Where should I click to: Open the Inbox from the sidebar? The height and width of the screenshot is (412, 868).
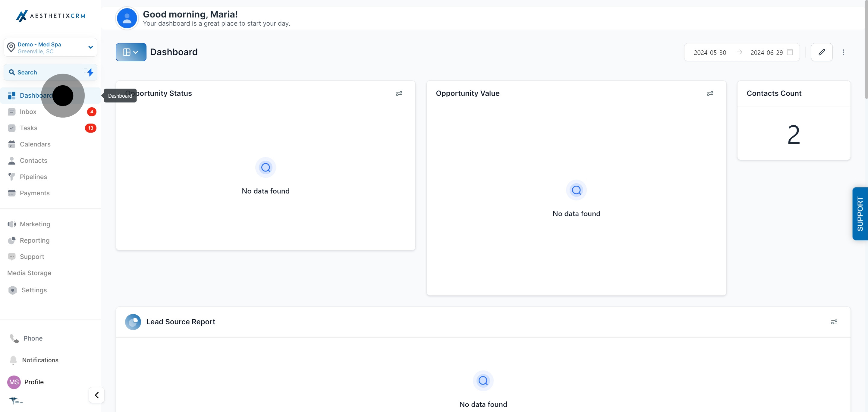tap(28, 112)
